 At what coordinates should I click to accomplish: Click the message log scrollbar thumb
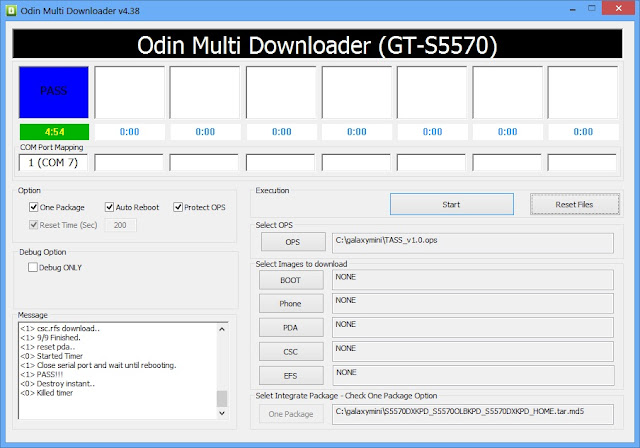pyautogui.click(x=222, y=399)
